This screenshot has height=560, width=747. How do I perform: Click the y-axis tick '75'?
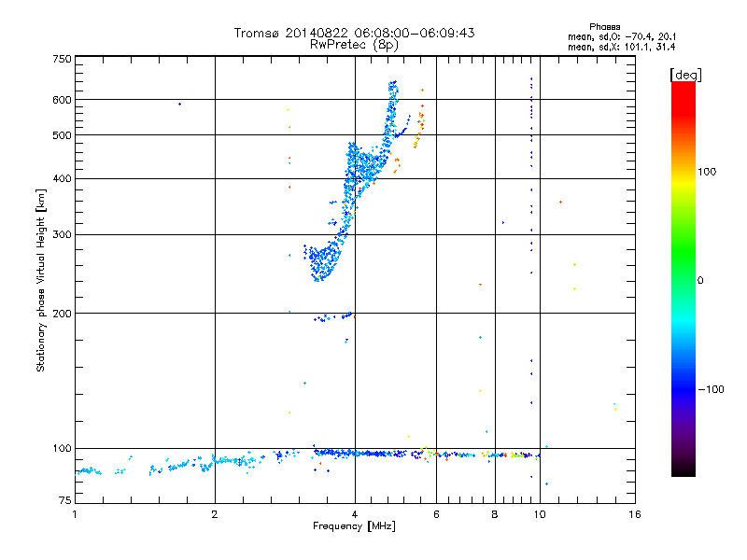(65, 500)
